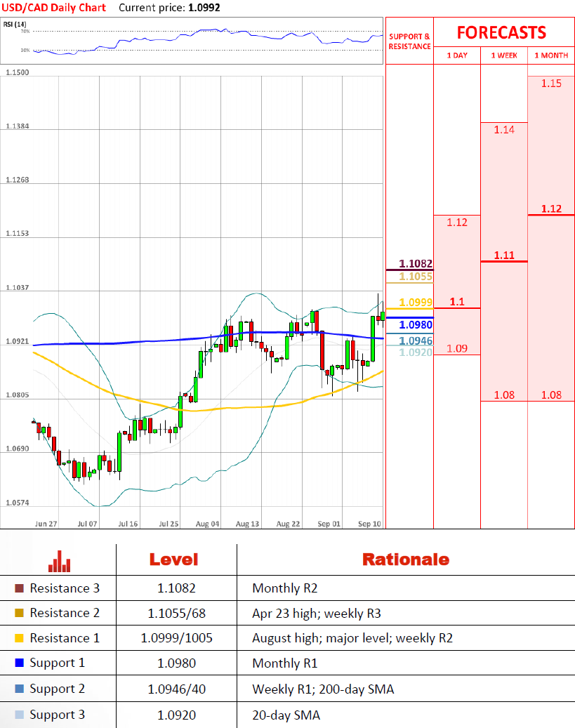Click the Jul 16 date axis label
This screenshot has width=575, height=728.
[x=128, y=524]
